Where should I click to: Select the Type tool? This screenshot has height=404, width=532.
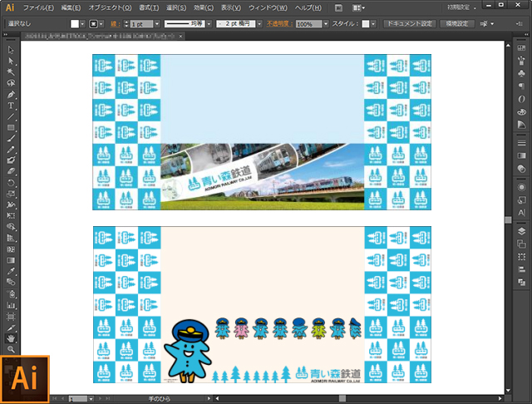tap(11, 106)
